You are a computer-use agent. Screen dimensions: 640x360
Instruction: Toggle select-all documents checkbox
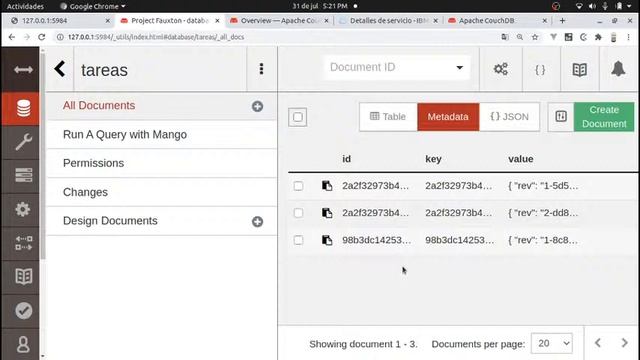coord(298,117)
